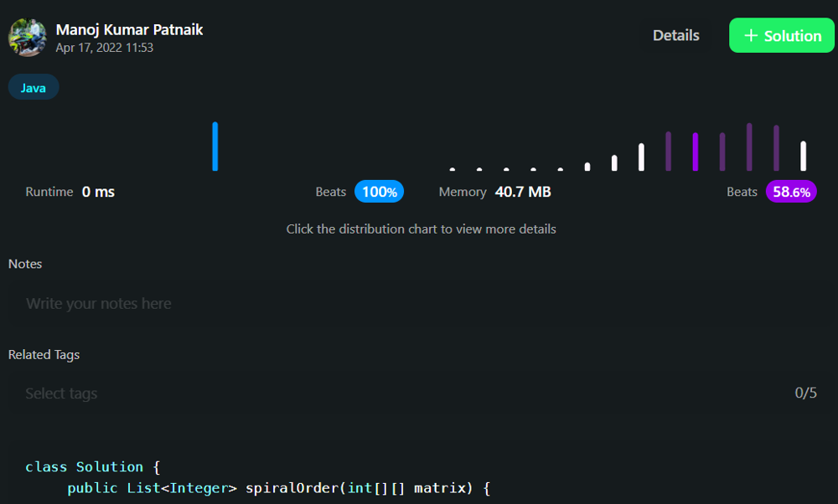Click the Memory 40.7 MB value
The width and height of the screenshot is (838, 504).
(x=523, y=192)
